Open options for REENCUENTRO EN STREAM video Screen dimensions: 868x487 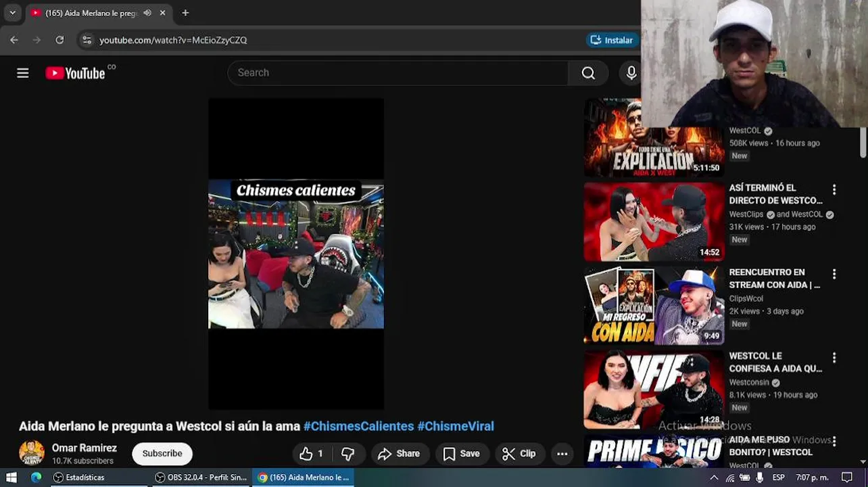coord(834,274)
